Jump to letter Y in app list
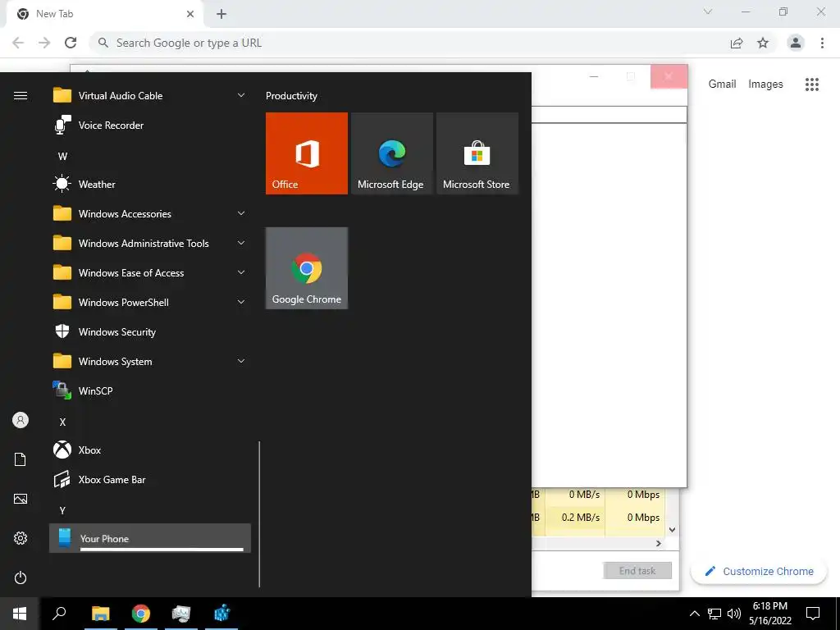Image resolution: width=840 pixels, height=630 pixels. coord(62,510)
